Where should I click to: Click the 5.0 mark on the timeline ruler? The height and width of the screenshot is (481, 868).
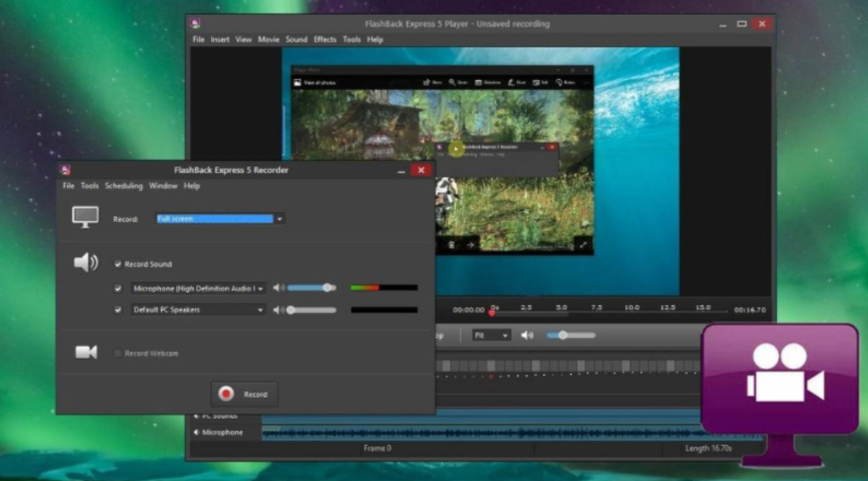[561, 307]
